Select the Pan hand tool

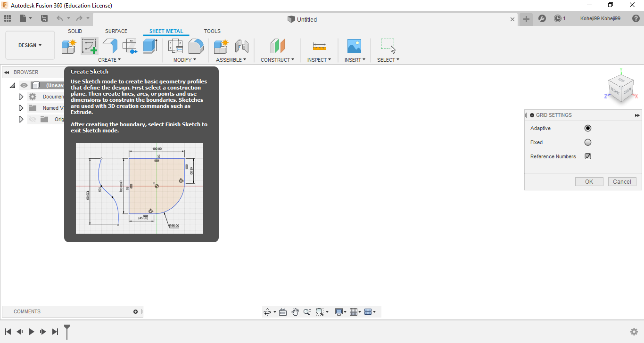tap(295, 312)
